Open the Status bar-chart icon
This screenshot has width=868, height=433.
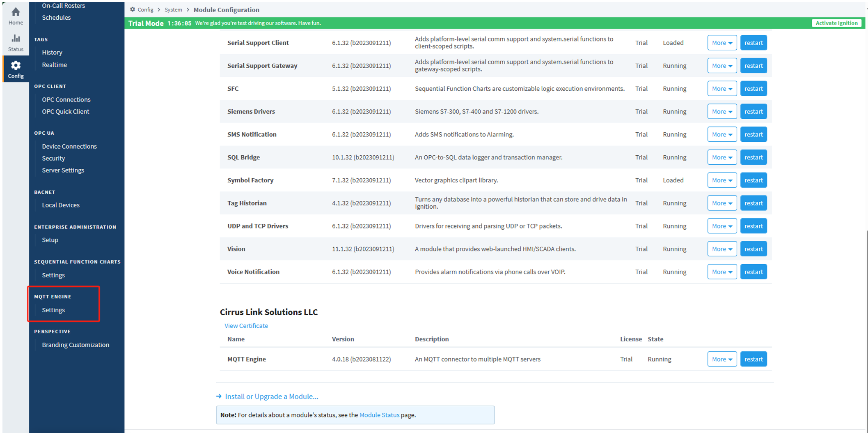(x=16, y=39)
